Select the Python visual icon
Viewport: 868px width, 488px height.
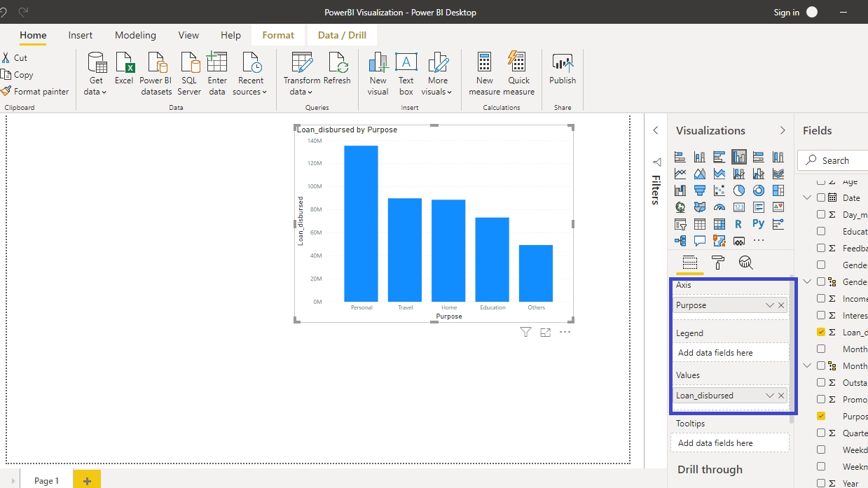[758, 224]
